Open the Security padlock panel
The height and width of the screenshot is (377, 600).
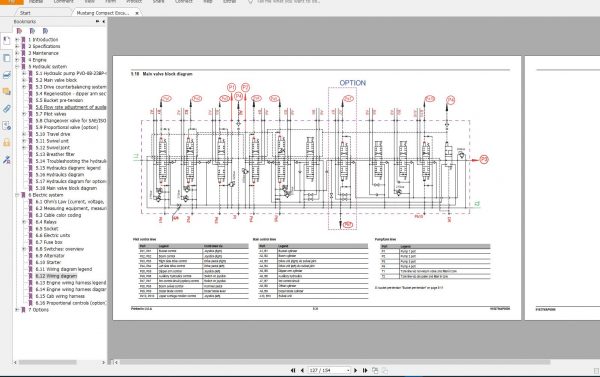(x=7, y=143)
